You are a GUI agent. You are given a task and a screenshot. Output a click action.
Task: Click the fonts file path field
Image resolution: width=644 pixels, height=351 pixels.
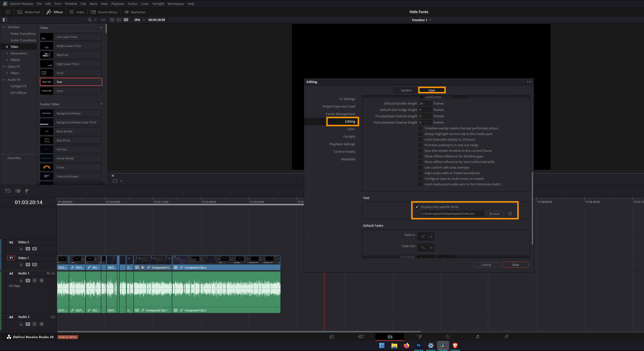(452, 214)
